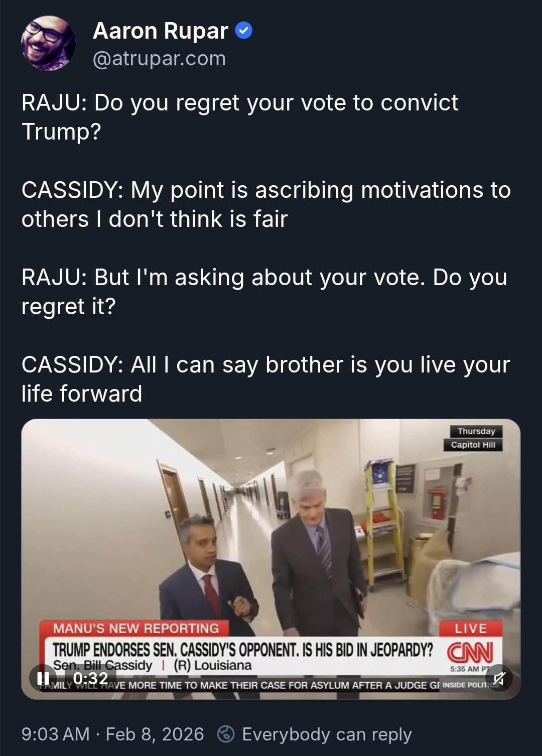Screen dimensions: 542x756
Task: Tap the yellow ladder in the video
Action: click(x=384, y=522)
